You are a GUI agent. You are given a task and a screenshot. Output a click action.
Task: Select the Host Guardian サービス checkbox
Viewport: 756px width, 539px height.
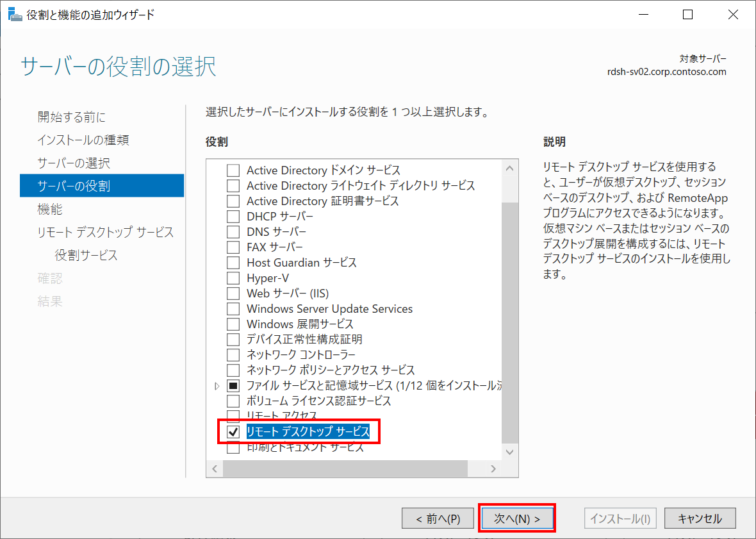click(x=234, y=262)
